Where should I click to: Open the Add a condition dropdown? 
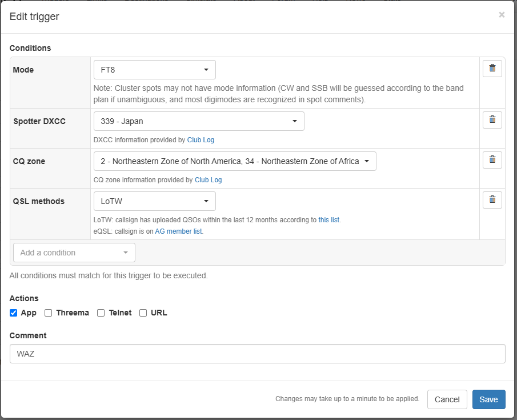[x=74, y=253]
